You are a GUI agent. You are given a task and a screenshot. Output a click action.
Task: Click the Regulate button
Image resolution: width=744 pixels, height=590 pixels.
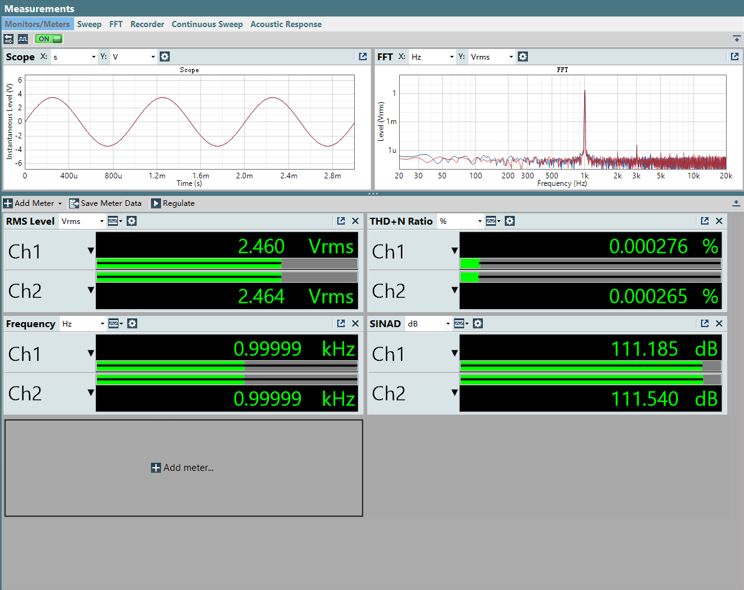(173, 203)
